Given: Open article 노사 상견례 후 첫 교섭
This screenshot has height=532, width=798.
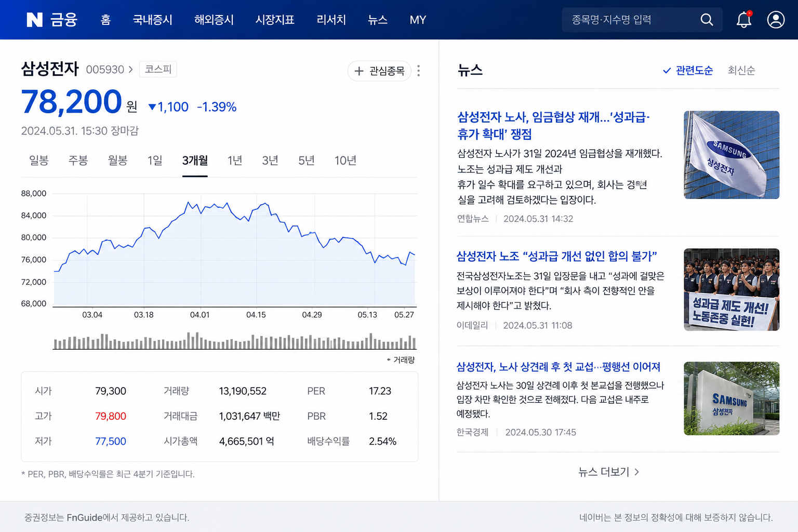Looking at the screenshot, I should click(x=558, y=367).
